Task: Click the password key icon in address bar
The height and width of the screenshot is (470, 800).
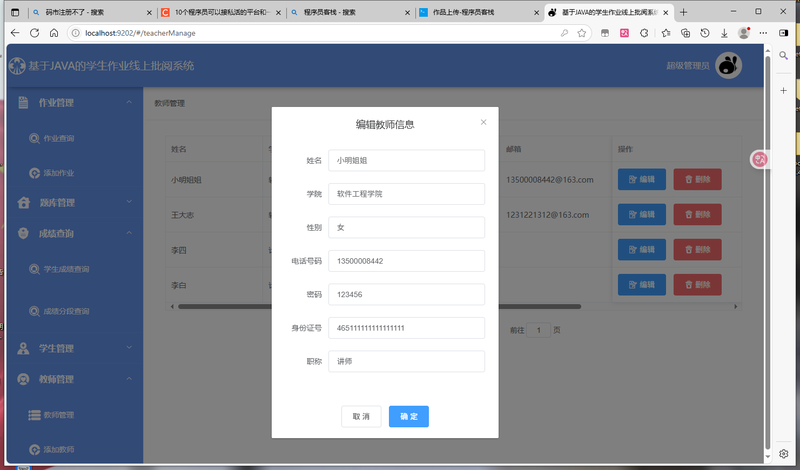Action: pos(564,33)
